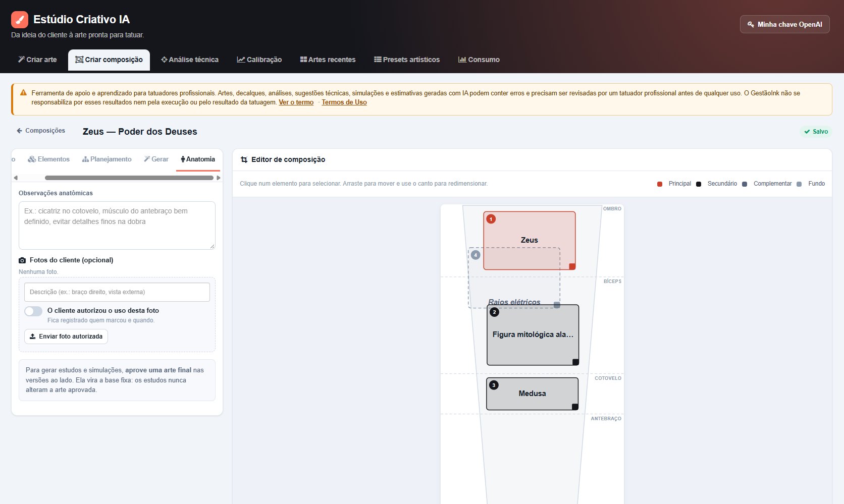Click the number 2 badge on Figura mitológica
This screenshot has height=504, width=844.
[x=494, y=312]
